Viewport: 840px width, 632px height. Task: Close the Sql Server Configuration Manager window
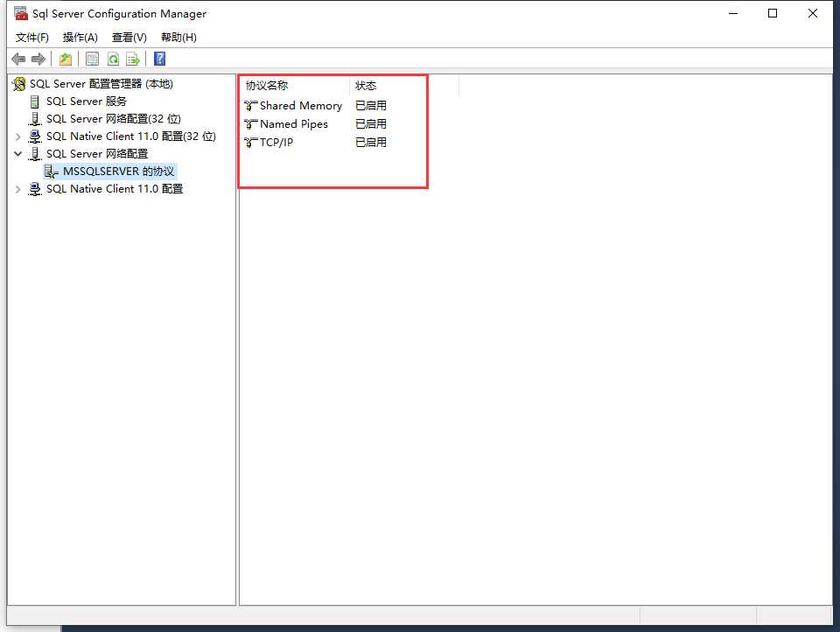click(813, 13)
